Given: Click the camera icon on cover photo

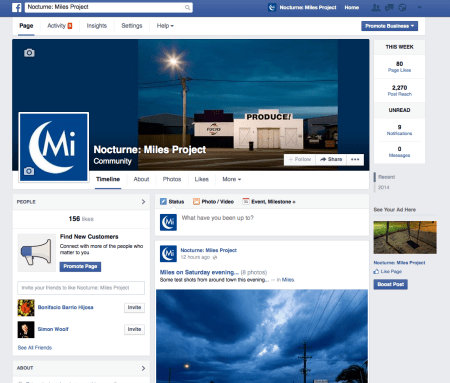Looking at the screenshot, I should pos(29,53).
